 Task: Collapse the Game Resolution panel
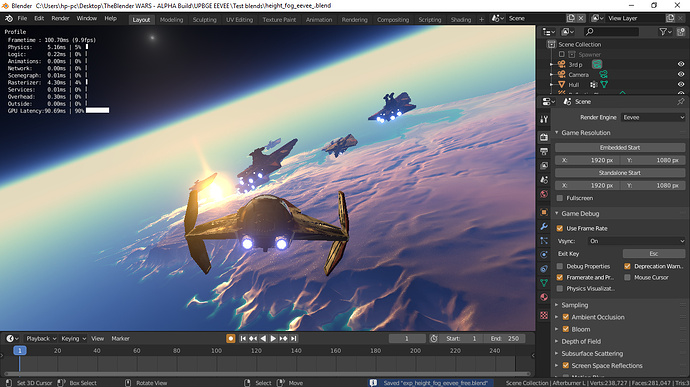point(557,133)
